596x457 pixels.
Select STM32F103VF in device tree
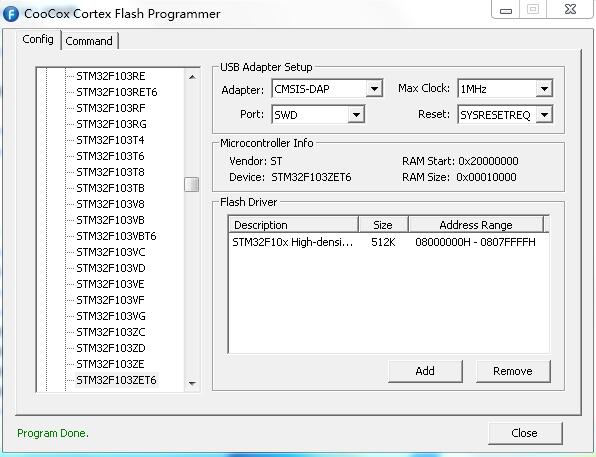pyautogui.click(x=110, y=300)
